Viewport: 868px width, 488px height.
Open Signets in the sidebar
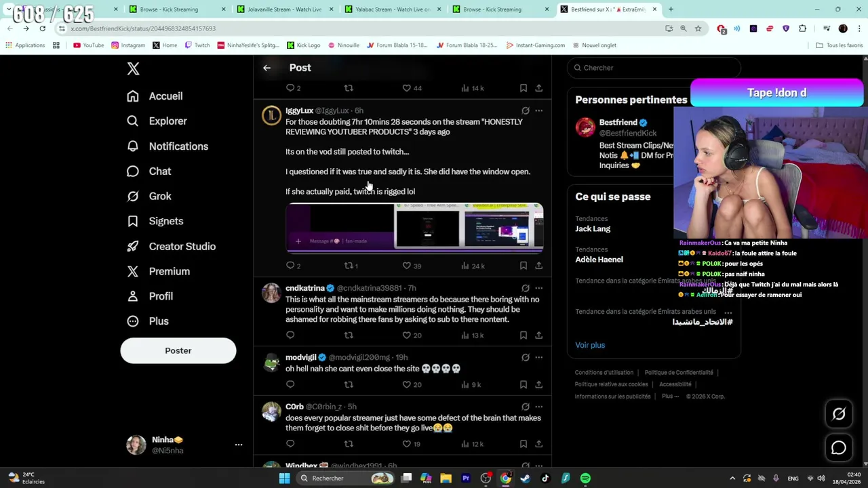(x=155, y=221)
